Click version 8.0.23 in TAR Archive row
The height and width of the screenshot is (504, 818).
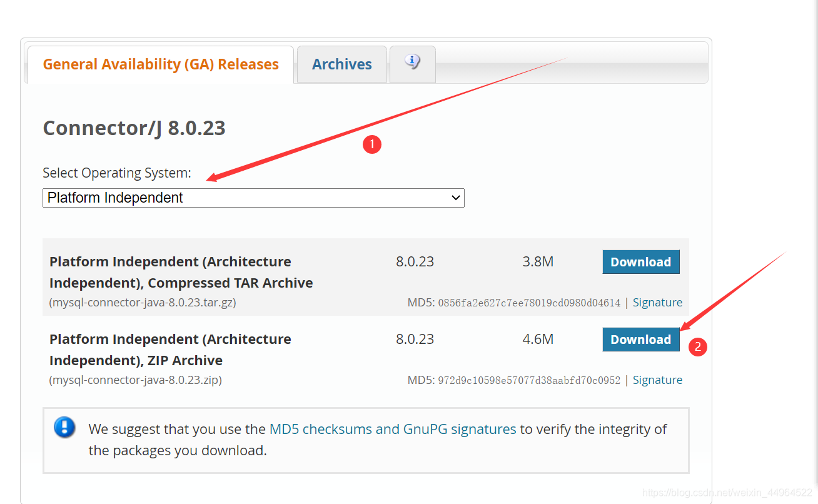click(x=415, y=262)
